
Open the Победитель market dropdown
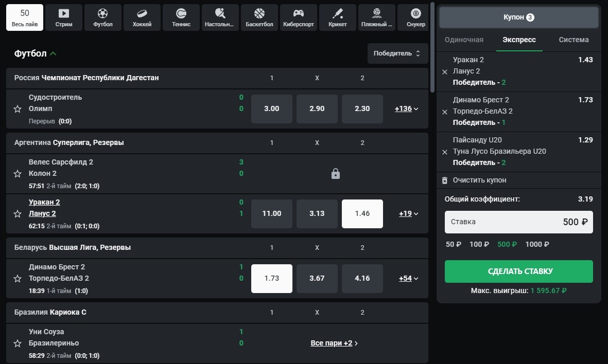coord(397,53)
